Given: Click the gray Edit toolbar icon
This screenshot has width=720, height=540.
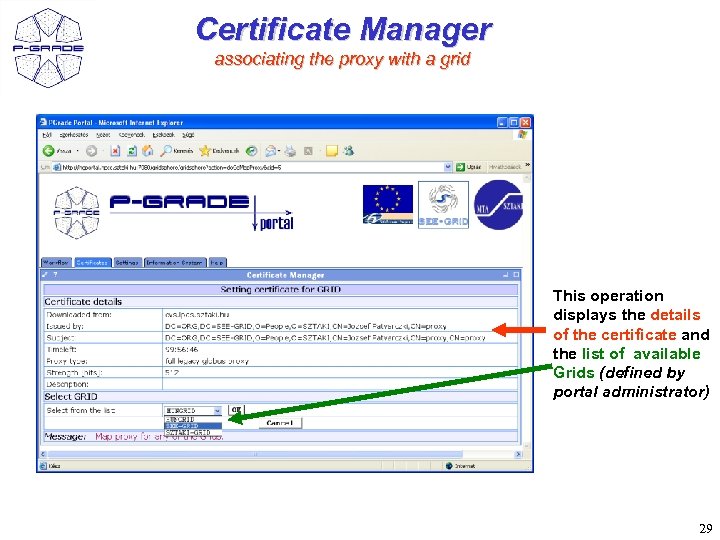Looking at the screenshot, I should pos(308,151).
